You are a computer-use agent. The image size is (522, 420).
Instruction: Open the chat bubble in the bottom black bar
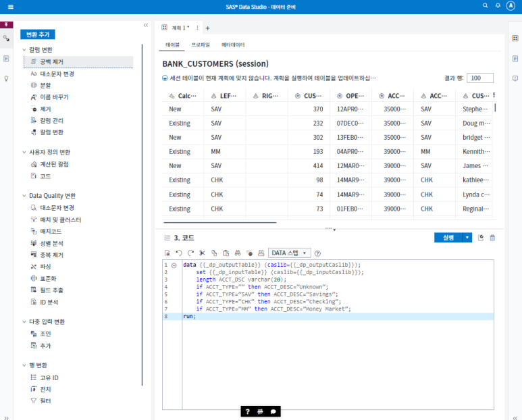(x=273, y=412)
